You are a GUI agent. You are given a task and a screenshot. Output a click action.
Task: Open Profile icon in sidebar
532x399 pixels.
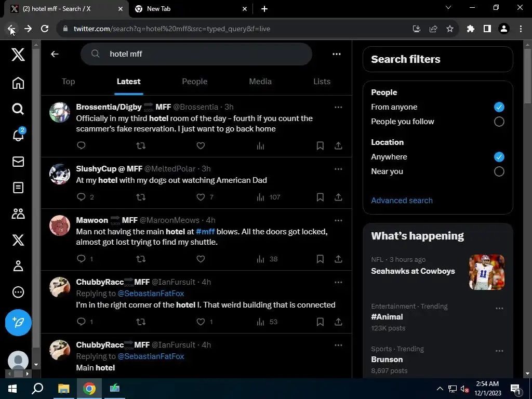click(x=18, y=266)
